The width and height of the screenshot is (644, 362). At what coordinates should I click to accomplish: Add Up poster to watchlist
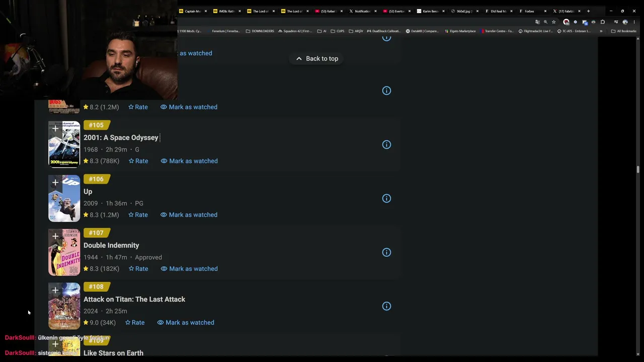pyautogui.click(x=55, y=183)
